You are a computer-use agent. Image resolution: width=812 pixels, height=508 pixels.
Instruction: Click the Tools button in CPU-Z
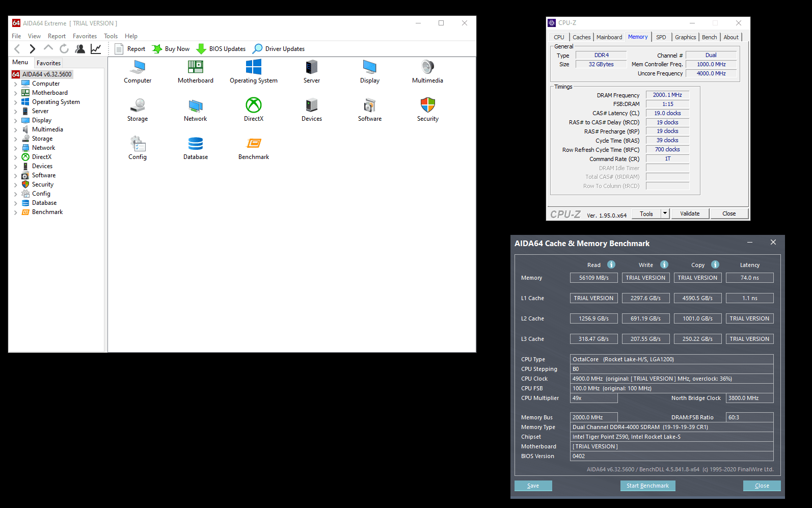click(646, 213)
